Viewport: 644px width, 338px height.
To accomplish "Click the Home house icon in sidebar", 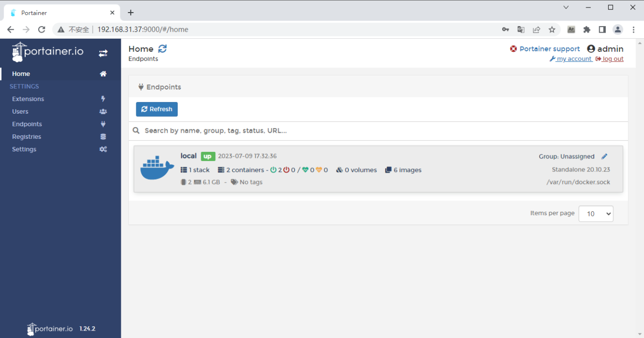I will (103, 74).
